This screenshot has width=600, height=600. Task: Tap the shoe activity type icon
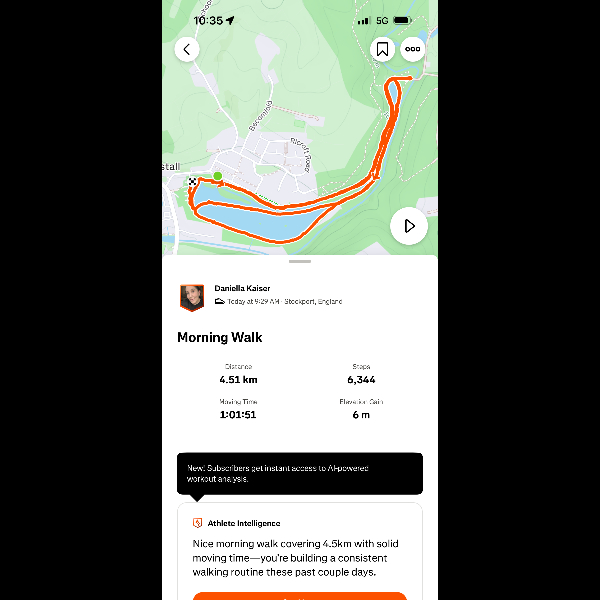[219, 302]
